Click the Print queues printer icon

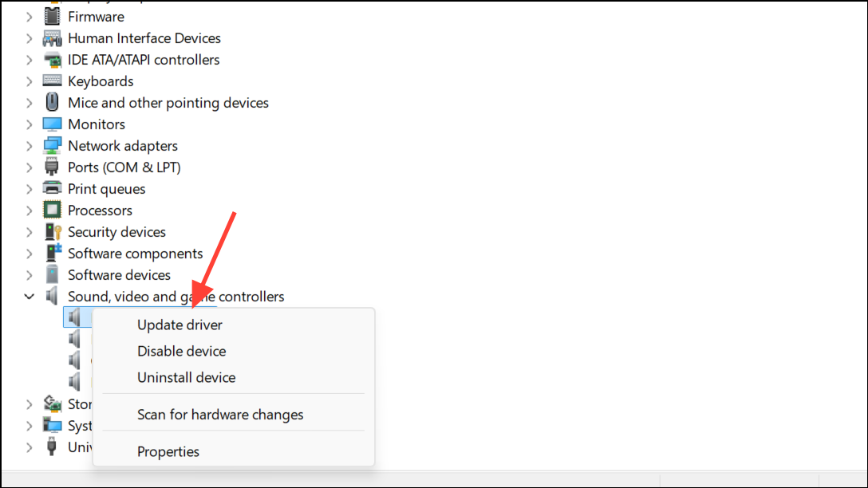[x=52, y=189]
